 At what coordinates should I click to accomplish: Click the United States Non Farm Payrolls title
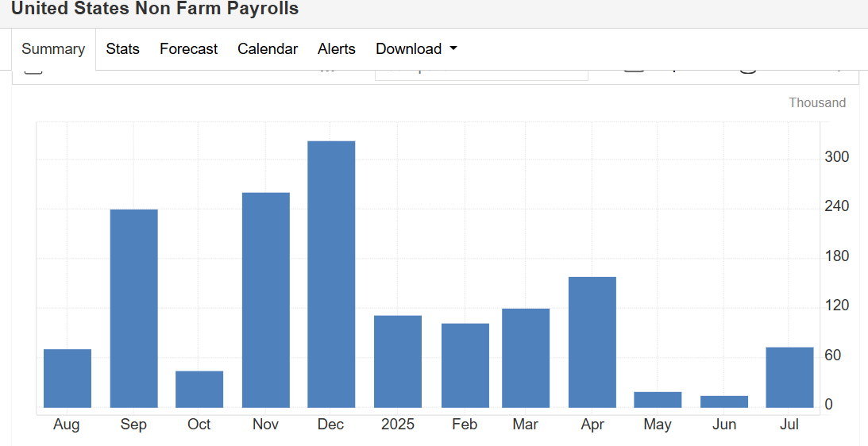(x=155, y=10)
